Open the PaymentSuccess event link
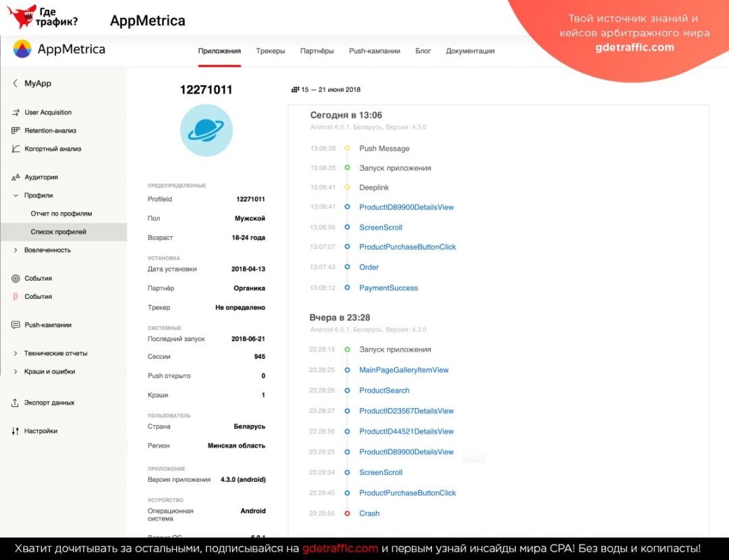The height and width of the screenshot is (560, 729). 388,288
